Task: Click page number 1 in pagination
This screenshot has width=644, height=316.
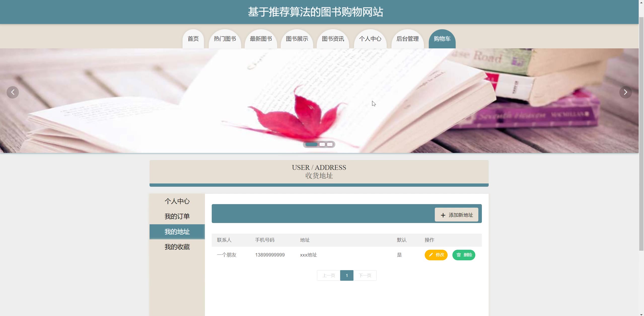Action: click(347, 275)
